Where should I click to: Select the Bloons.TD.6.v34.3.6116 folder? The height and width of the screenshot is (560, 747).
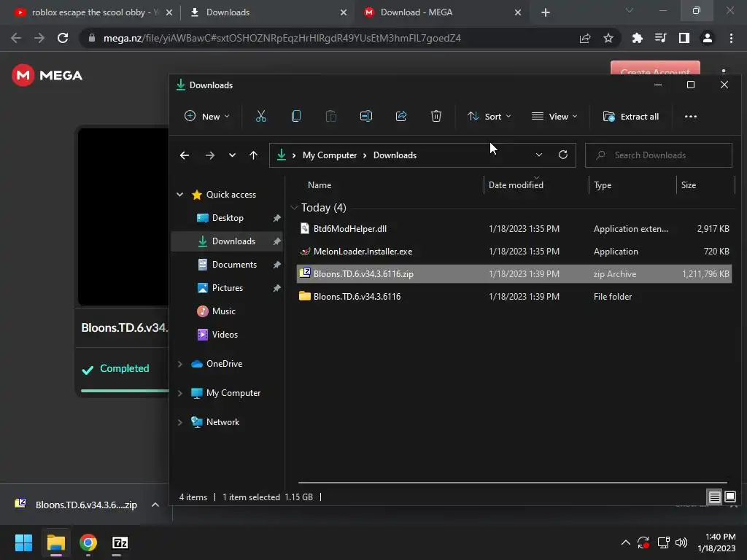click(514, 296)
